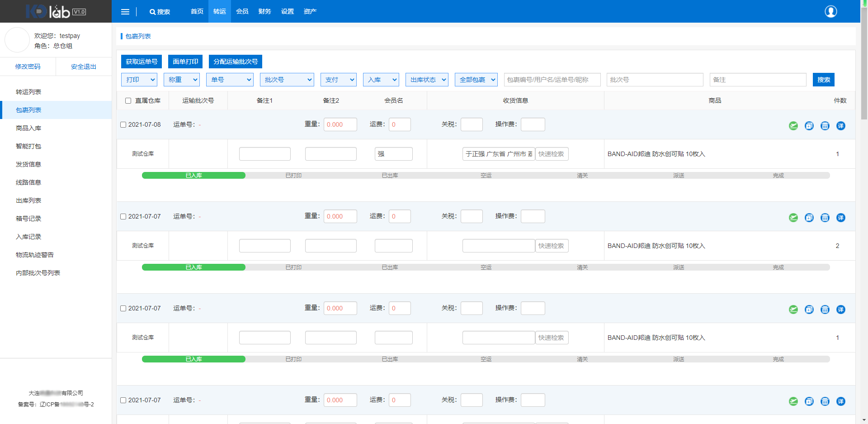
Task: Click trash icon on bottommost 2021-07-07 package row
Action: pos(825,401)
